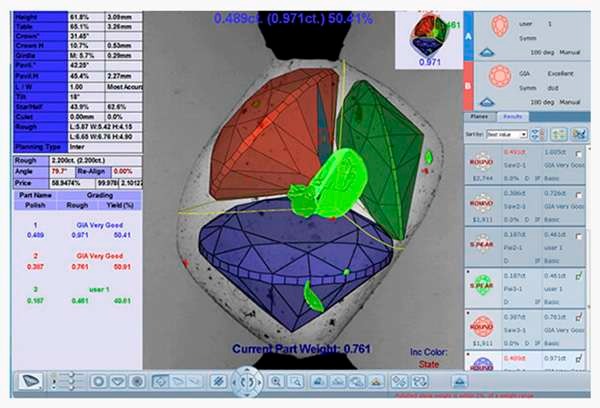Open the crossed-lines planes tool icon
This screenshot has height=408, width=600.
[218, 382]
